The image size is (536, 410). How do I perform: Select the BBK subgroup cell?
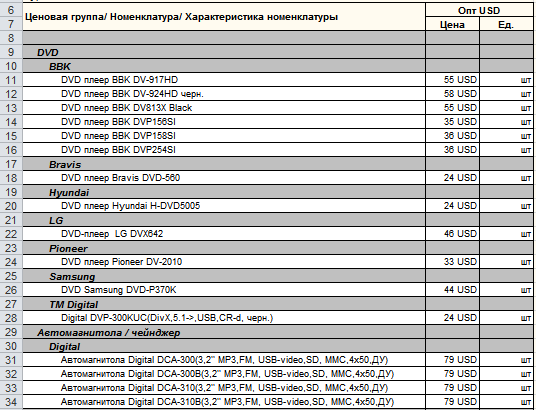pyautogui.click(x=224, y=66)
